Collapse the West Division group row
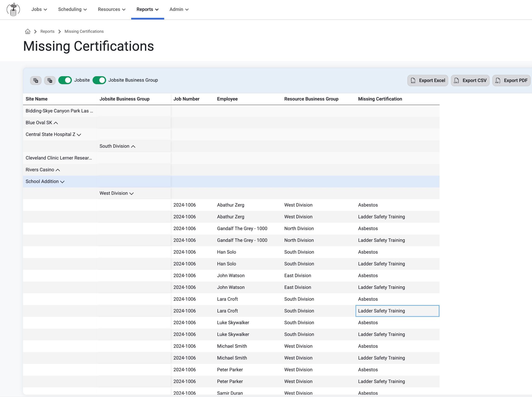Image resolution: width=532 pixels, height=397 pixels. click(131, 193)
